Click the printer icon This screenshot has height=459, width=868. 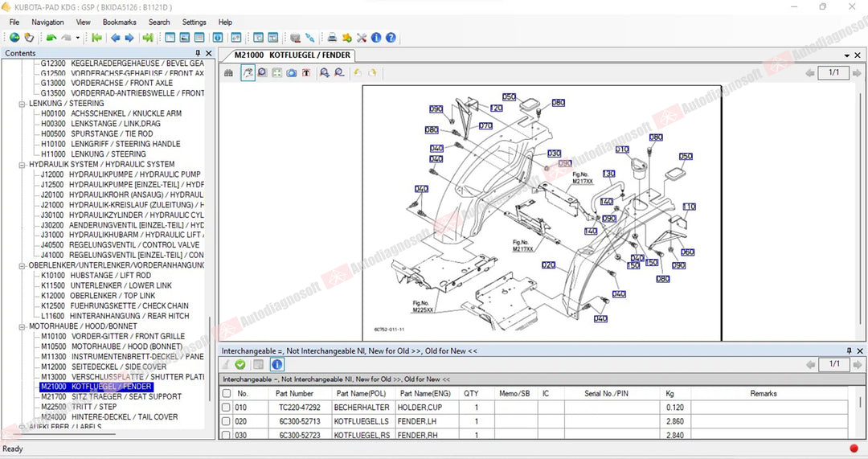pyautogui.click(x=332, y=38)
